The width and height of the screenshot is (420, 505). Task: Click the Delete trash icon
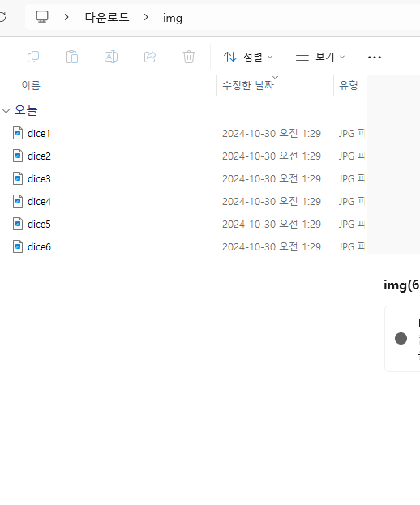(x=189, y=57)
